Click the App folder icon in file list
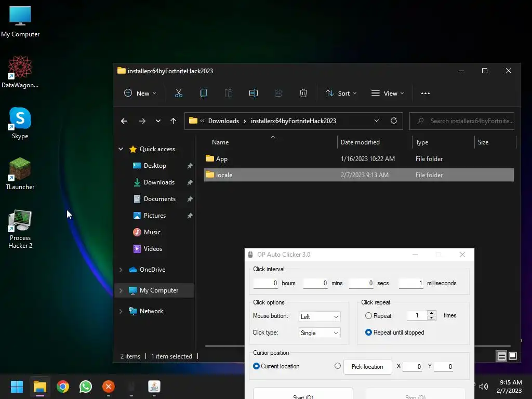This screenshot has width=532, height=399. (210, 158)
